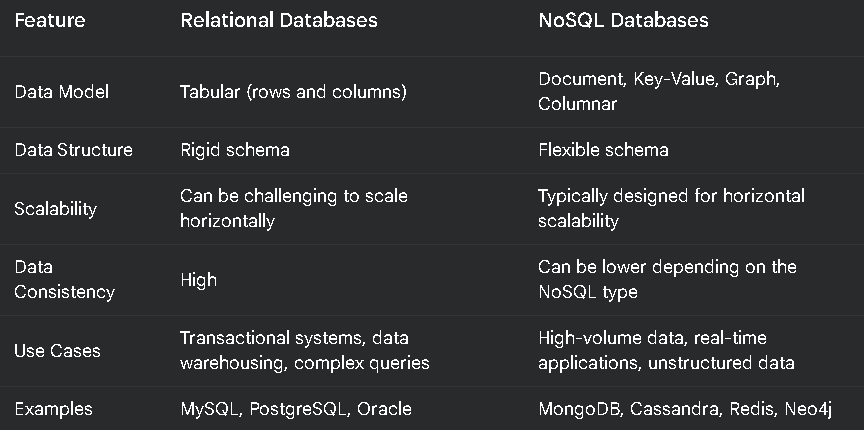Select the NoSQL Databases column header
This screenshot has height=430, width=864.
coord(623,20)
